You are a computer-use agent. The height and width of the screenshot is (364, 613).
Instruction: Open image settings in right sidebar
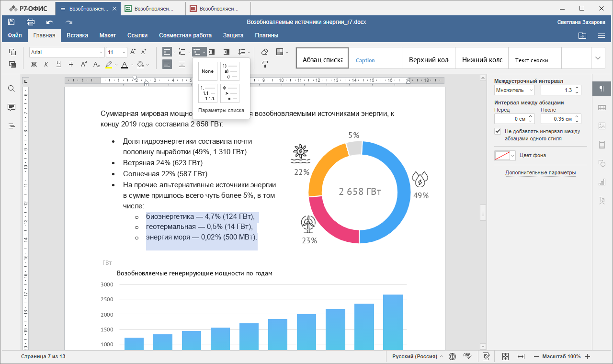(602, 126)
